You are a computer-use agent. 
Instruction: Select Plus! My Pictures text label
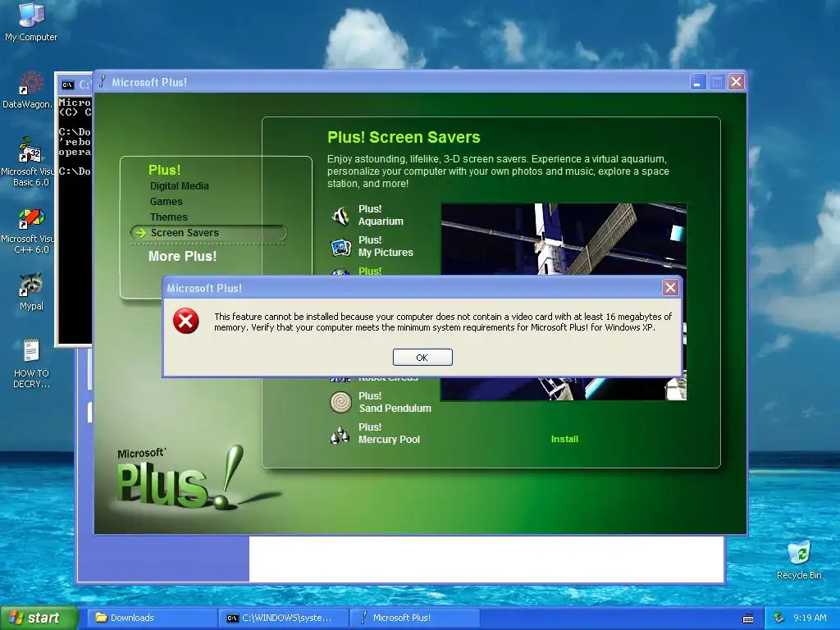coord(386,246)
